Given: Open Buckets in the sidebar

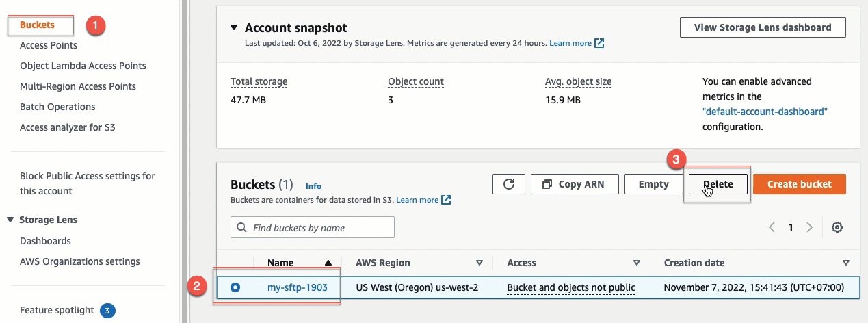Looking at the screenshot, I should 37,25.
